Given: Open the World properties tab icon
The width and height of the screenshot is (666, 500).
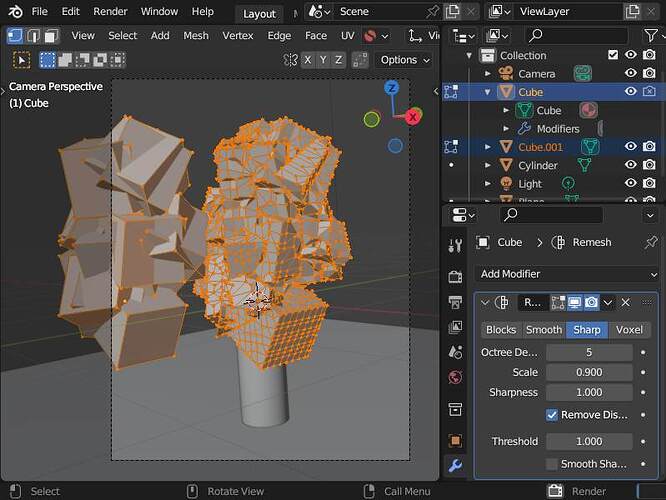Looking at the screenshot, I should pyautogui.click(x=455, y=377).
